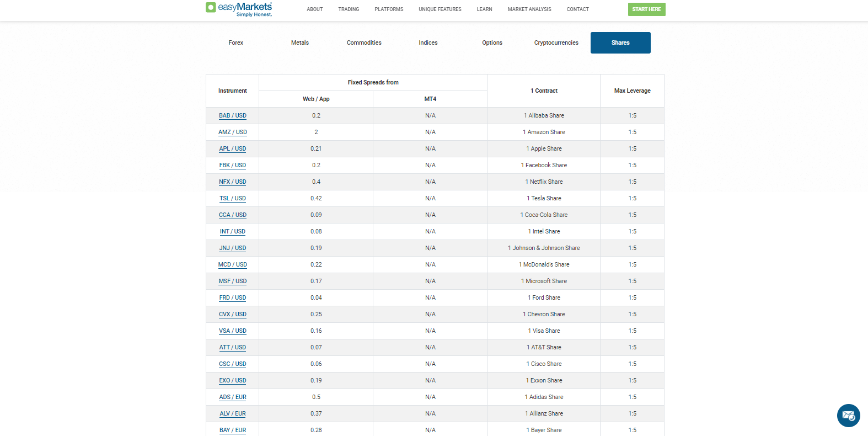Screen dimensions: 868x436
Task: Open the CSC / USD instrument link
Action: tap(233, 364)
